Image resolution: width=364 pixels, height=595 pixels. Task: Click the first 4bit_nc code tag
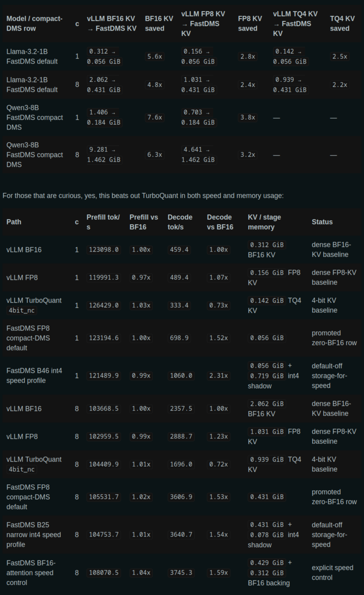(x=22, y=310)
